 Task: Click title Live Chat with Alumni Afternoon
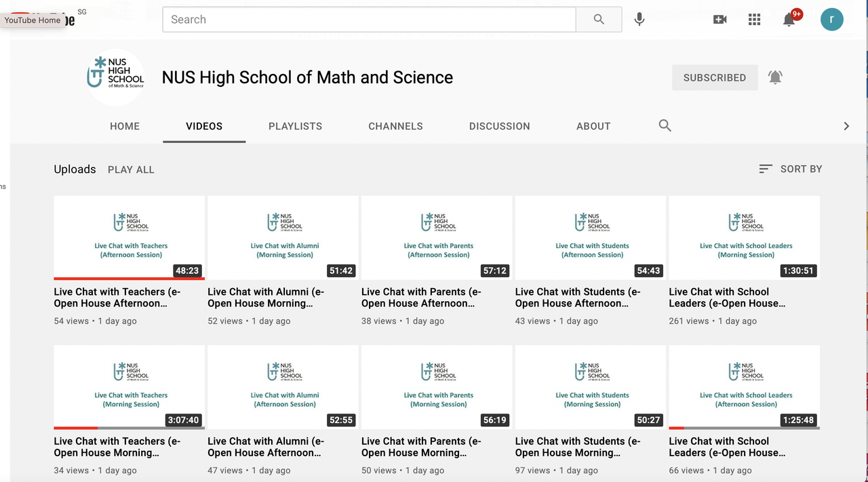coord(266,447)
